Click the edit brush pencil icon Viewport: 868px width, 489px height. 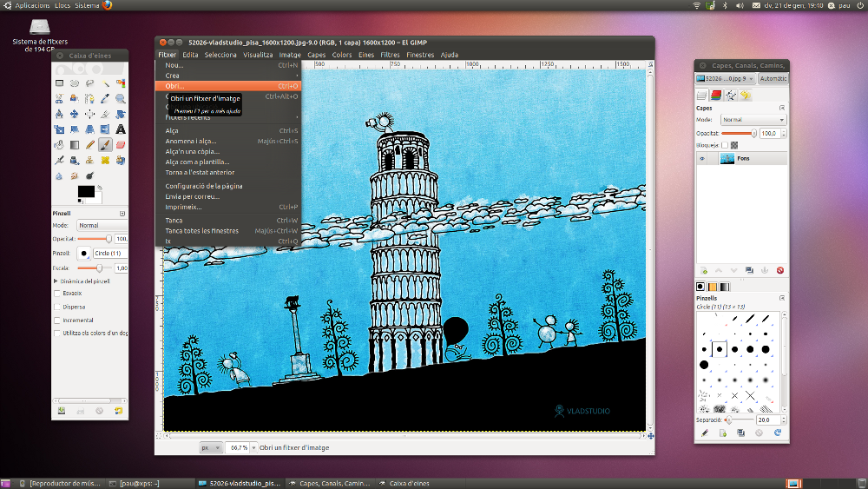705,433
